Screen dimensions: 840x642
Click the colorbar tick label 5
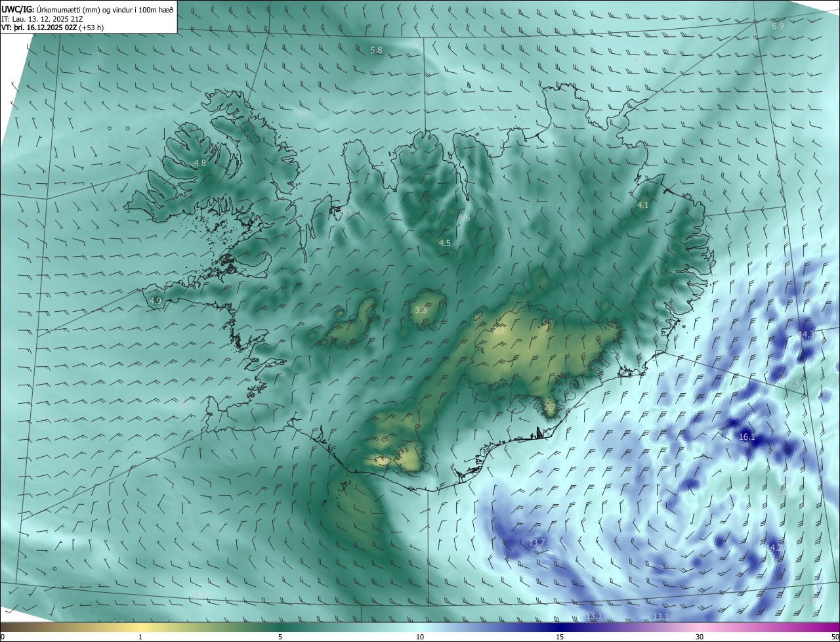[280, 637]
